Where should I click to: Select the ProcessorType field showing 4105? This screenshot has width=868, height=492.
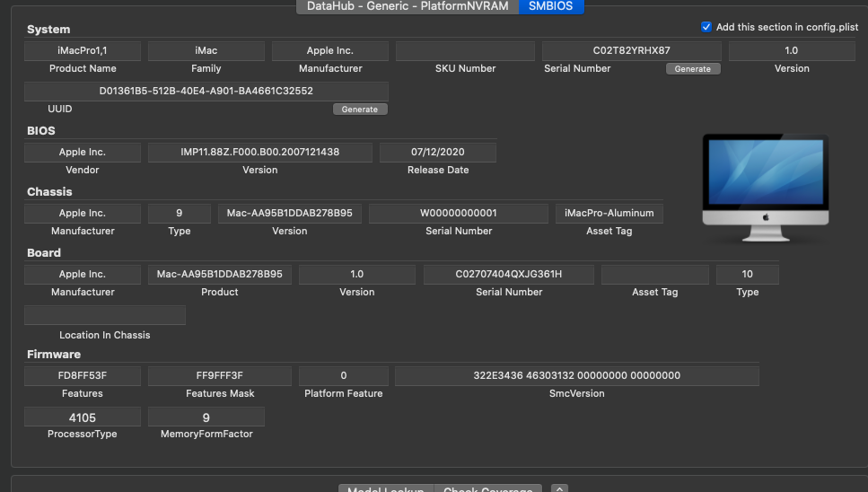click(x=83, y=417)
